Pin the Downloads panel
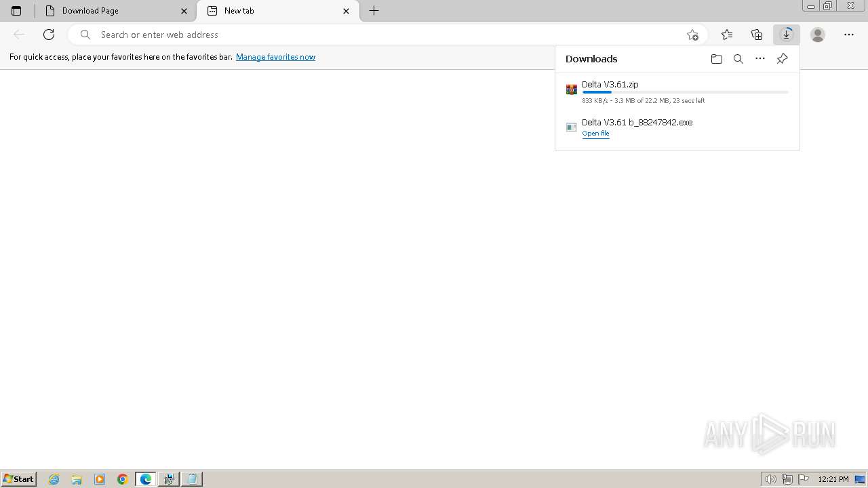Image resolution: width=868 pixels, height=488 pixels. pyautogui.click(x=782, y=59)
